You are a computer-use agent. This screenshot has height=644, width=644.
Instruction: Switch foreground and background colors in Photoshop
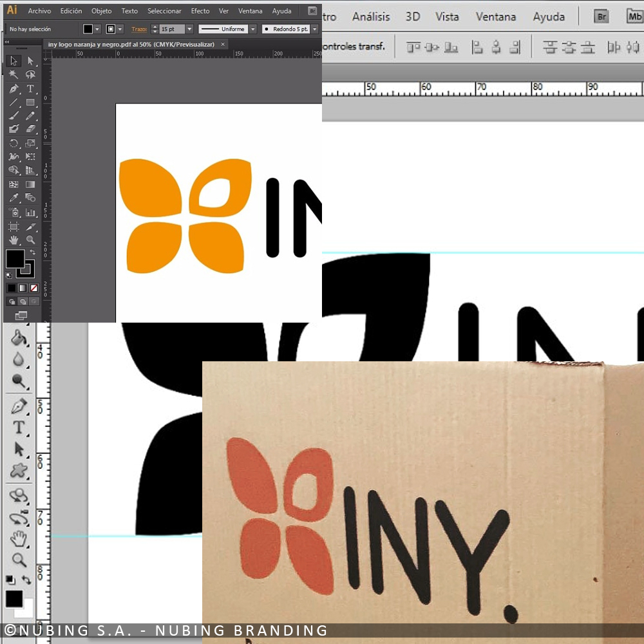click(x=26, y=580)
